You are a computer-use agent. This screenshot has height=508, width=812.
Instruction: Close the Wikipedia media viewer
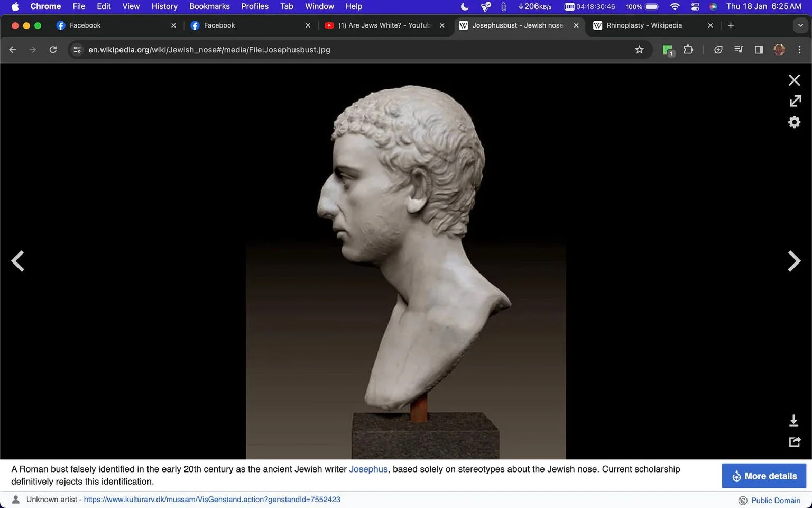pos(794,80)
